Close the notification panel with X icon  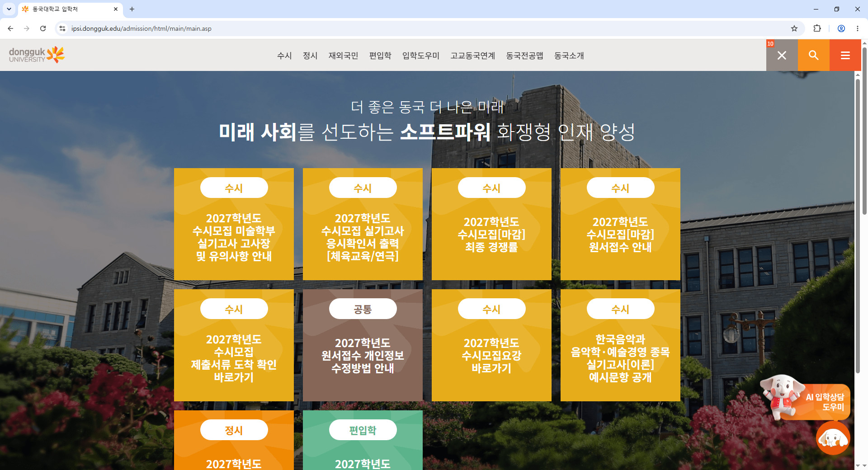pyautogui.click(x=782, y=55)
